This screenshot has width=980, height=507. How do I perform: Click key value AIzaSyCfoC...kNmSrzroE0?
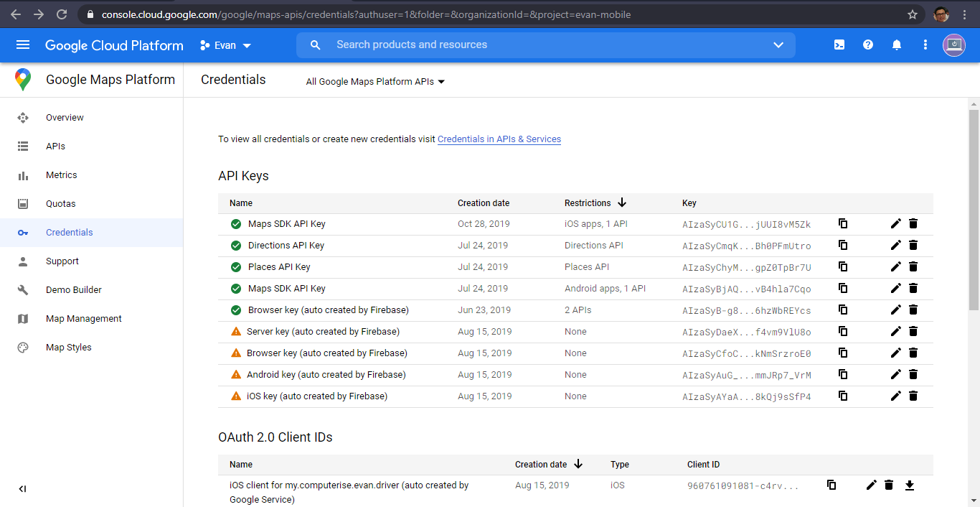[747, 353]
